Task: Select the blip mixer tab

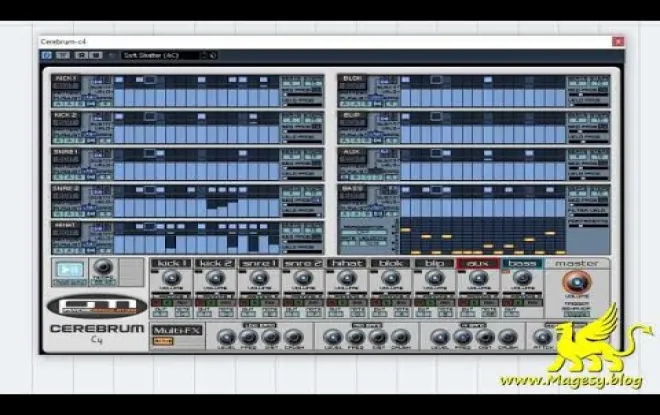Action: (x=434, y=263)
